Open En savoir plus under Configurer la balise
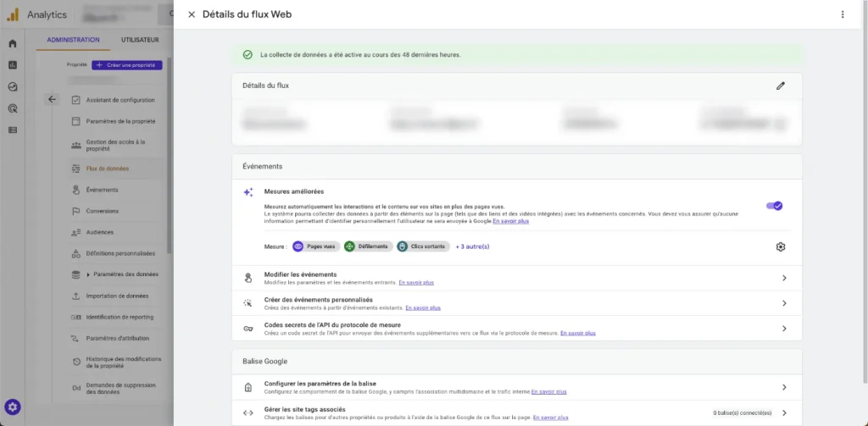 click(x=548, y=391)
